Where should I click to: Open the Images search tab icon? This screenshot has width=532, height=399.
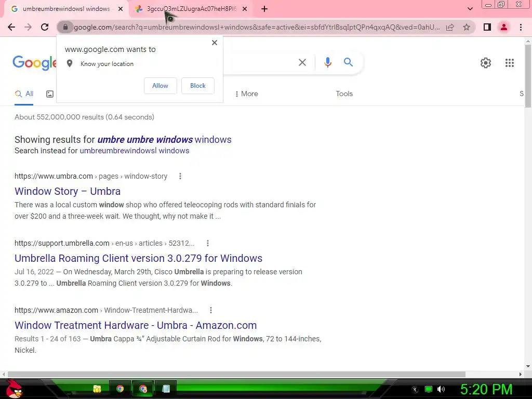(x=50, y=94)
